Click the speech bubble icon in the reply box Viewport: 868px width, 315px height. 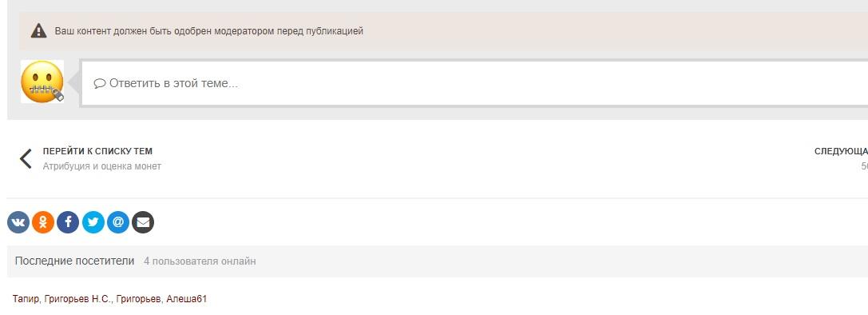click(100, 84)
